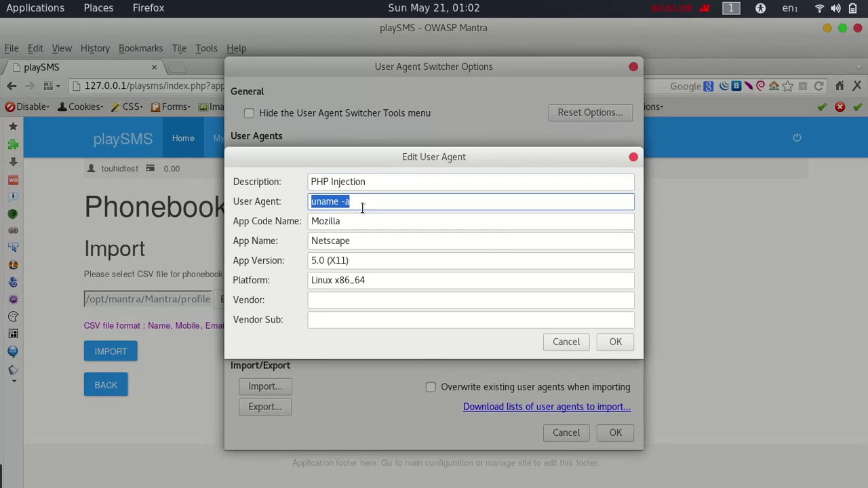868x488 pixels.
Task: Open the CSS dropdown in web developer toolbar
Action: (127, 106)
